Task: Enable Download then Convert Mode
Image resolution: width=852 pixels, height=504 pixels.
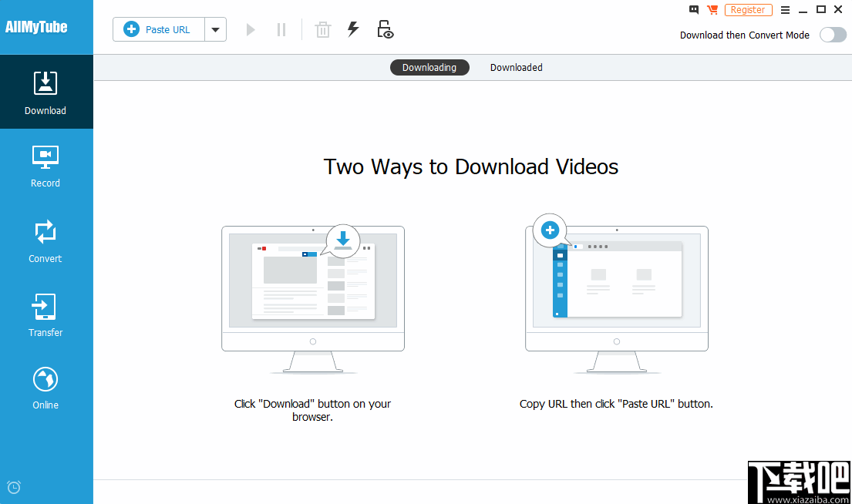Action: (x=833, y=35)
